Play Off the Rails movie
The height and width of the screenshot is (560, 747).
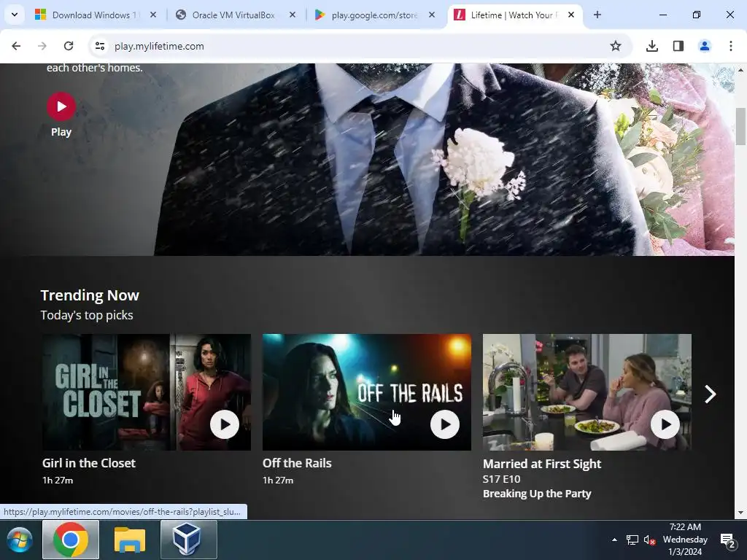click(444, 424)
